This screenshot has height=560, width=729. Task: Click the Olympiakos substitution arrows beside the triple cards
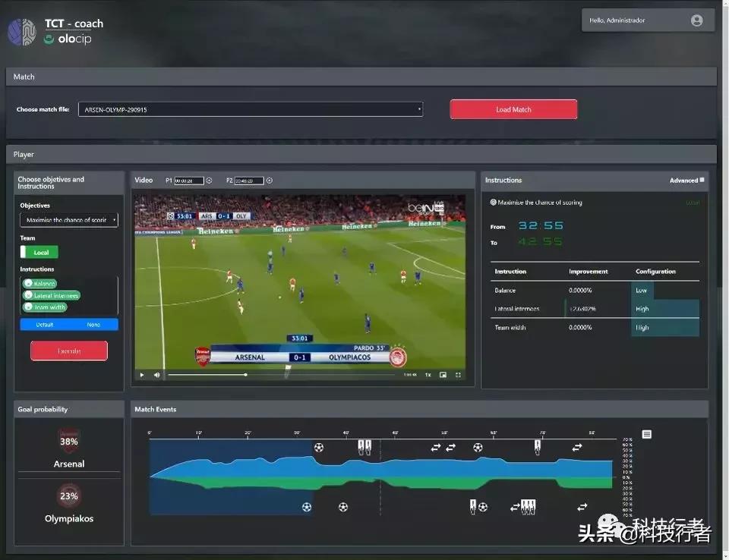[515, 507]
